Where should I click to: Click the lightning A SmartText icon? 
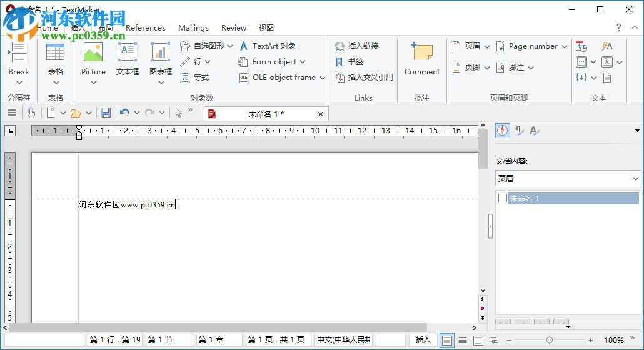[x=607, y=46]
